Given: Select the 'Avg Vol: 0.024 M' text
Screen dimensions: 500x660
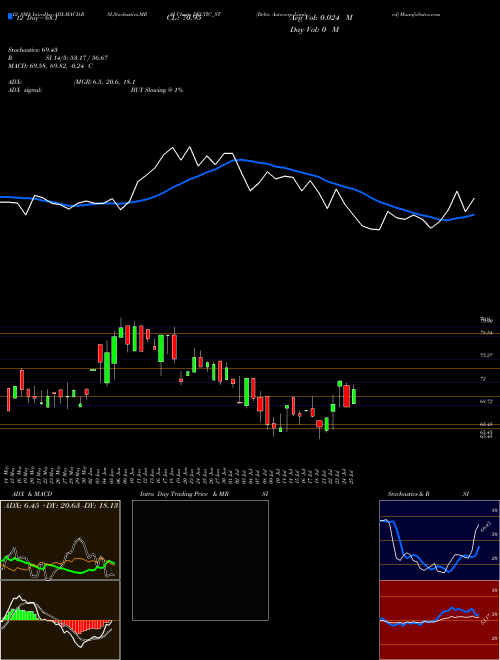Looking at the screenshot, I should tap(321, 18).
